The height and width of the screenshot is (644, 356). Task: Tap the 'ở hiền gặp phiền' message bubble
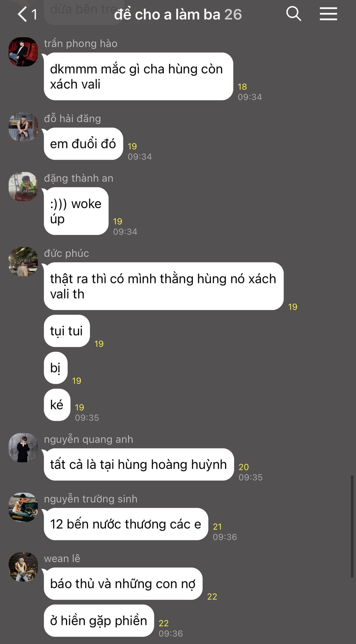coord(99,621)
